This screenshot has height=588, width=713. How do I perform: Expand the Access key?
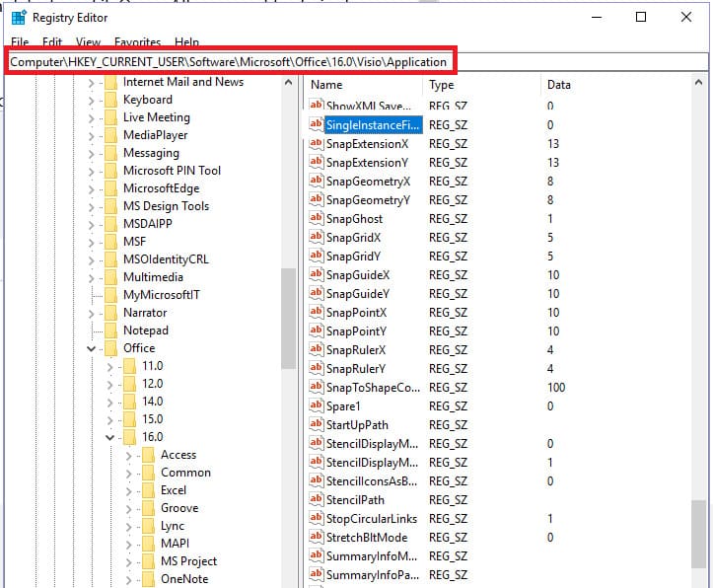(x=128, y=455)
